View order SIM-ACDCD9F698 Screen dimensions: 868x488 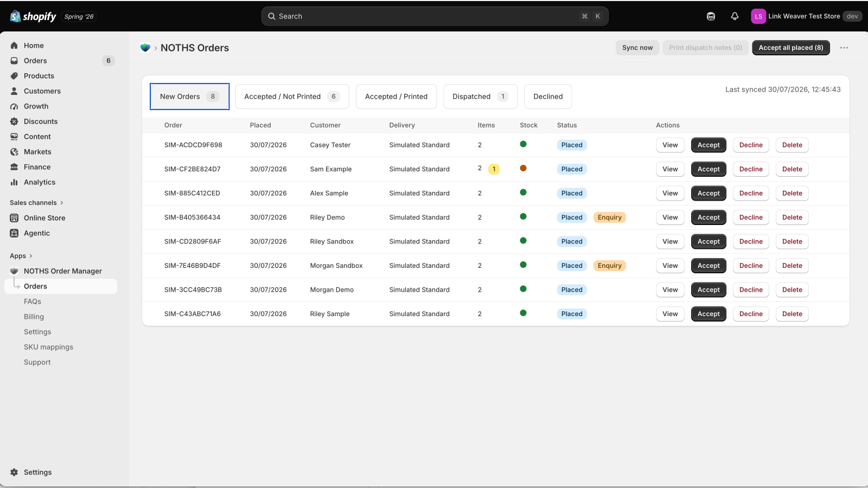pos(670,145)
